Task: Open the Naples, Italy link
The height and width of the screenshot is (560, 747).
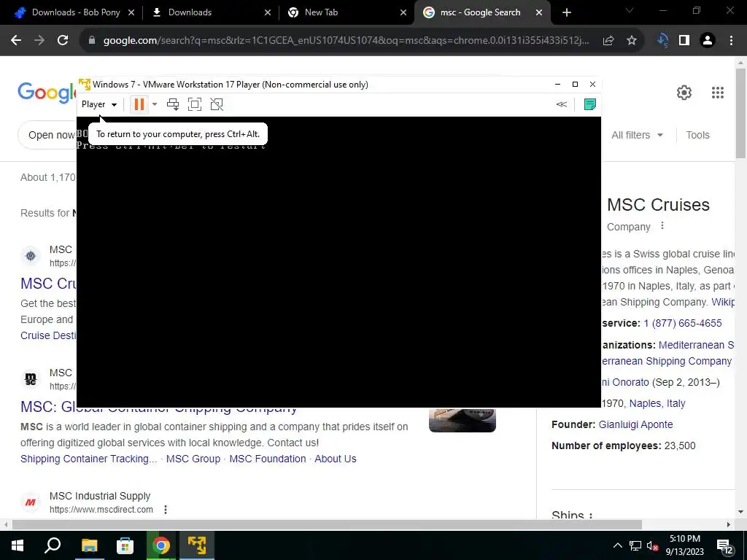Action: pyautogui.click(x=657, y=404)
